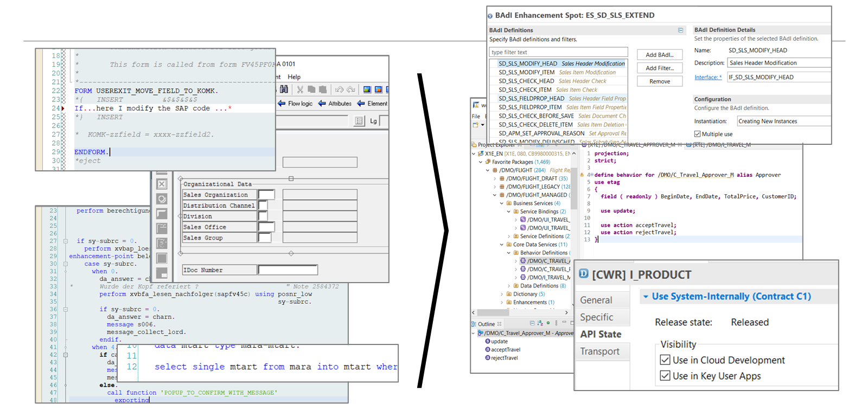Select the crossed-box checkbox element in Screen Painter palette

[162, 184]
